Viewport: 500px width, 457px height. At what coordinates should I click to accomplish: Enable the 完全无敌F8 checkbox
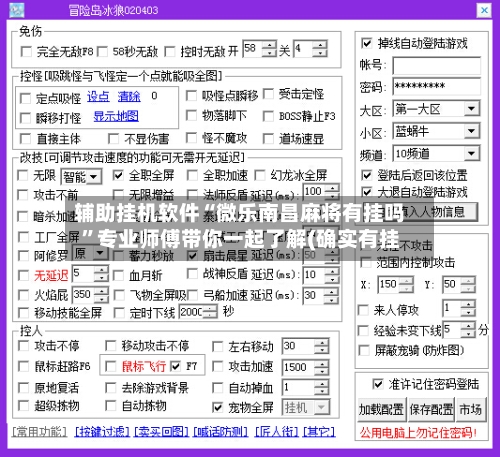click(x=26, y=52)
